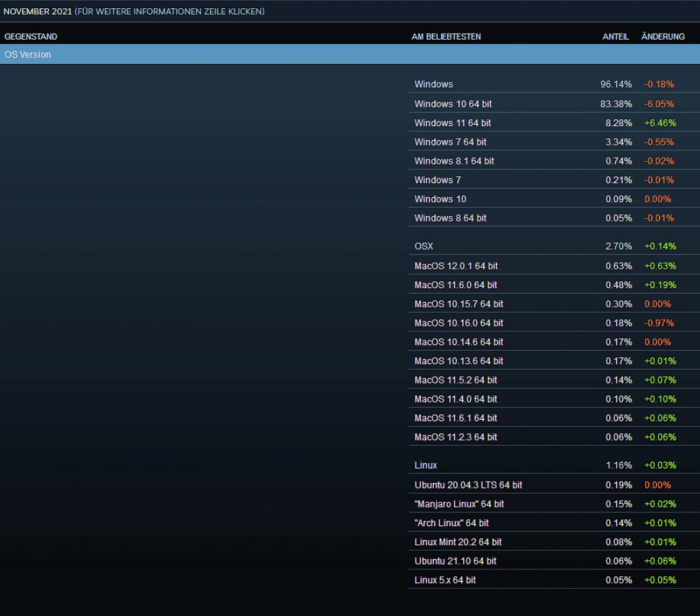Click the 3.34% share value
The height and width of the screenshot is (616, 700).
pyautogui.click(x=619, y=142)
